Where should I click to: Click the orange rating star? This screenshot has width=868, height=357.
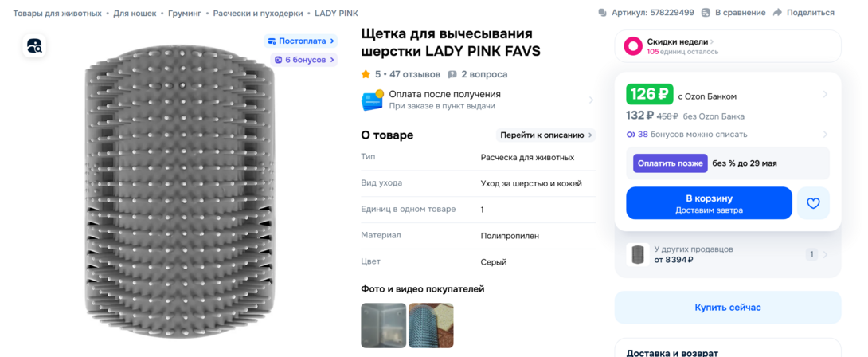[x=366, y=74]
